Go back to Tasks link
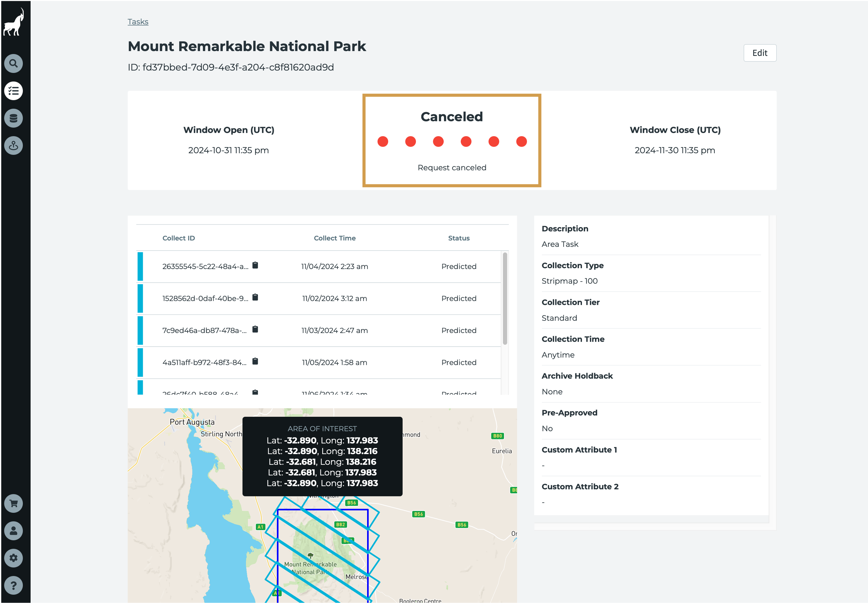Image resolution: width=868 pixels, height=603 pixels. click(x=138, y=22)
